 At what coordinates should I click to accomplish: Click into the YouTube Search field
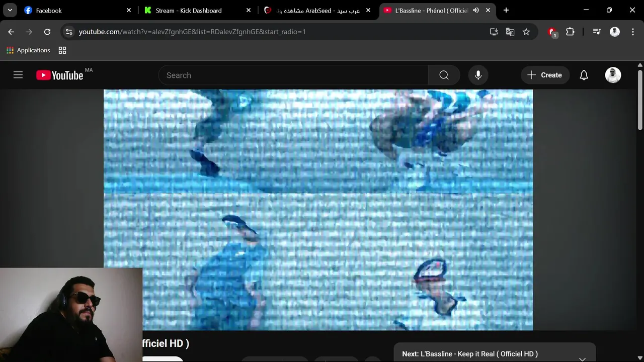click(293, 75)
